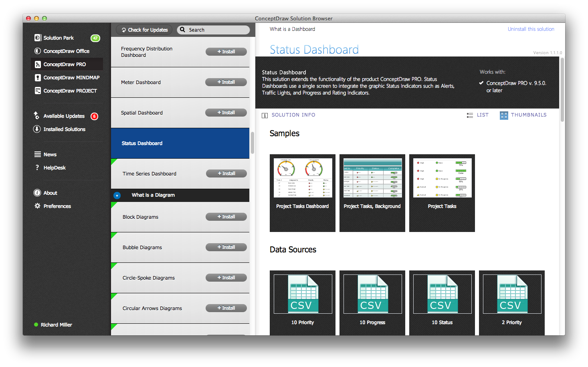Open HelpDesk
Image resolution: width=588 pixels, height=367 pixels.
[54, 167]
